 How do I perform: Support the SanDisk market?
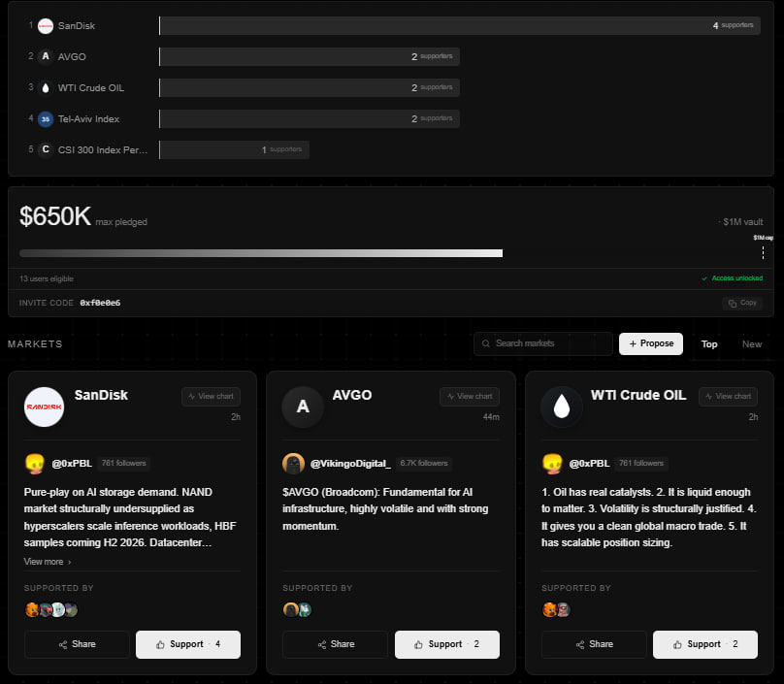point(188,644)
